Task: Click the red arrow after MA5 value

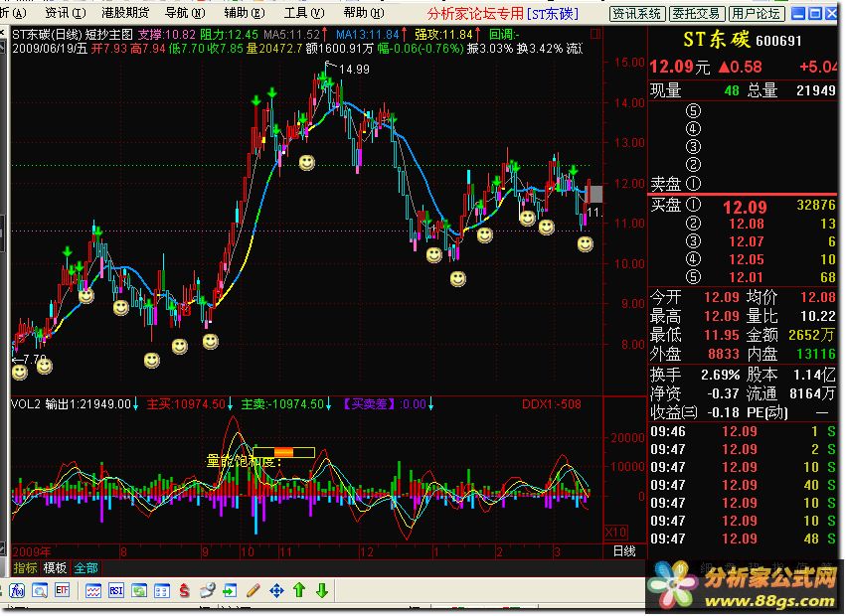Action: pos(324,35)
